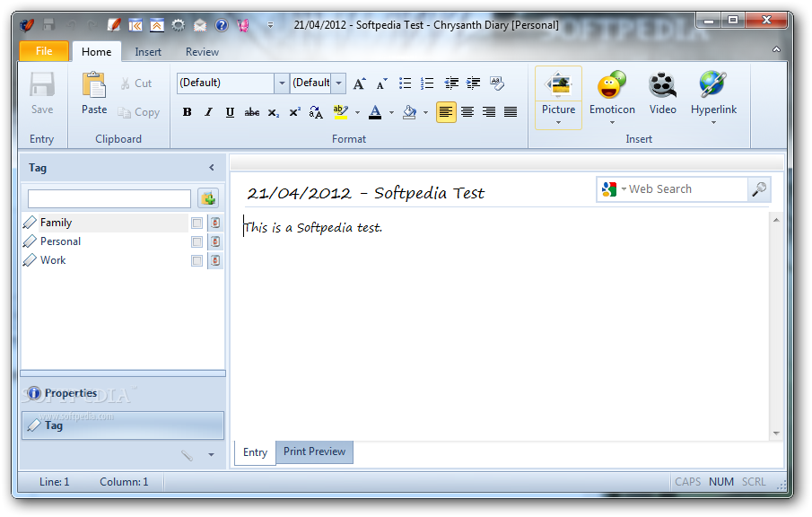The width and height of the screenshot is (812, 517).
Task: Open the File menu
Action: pyautogui.click(x=44, y=51)
